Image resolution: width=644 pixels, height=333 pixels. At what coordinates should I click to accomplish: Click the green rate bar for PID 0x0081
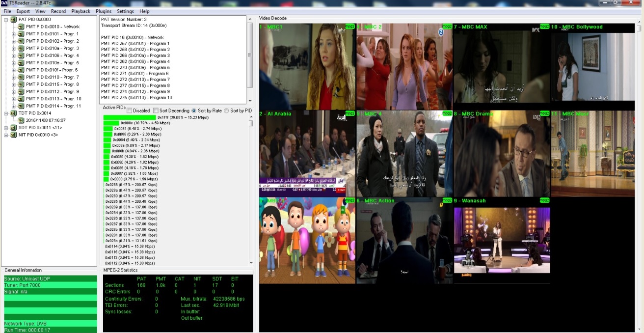108,129
